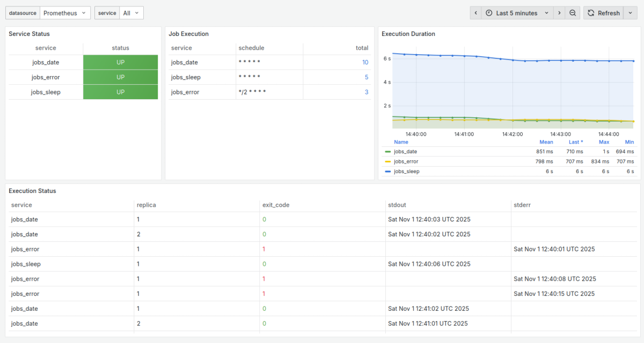Click the jobs_date green legend color swatch

coord(388,152)
